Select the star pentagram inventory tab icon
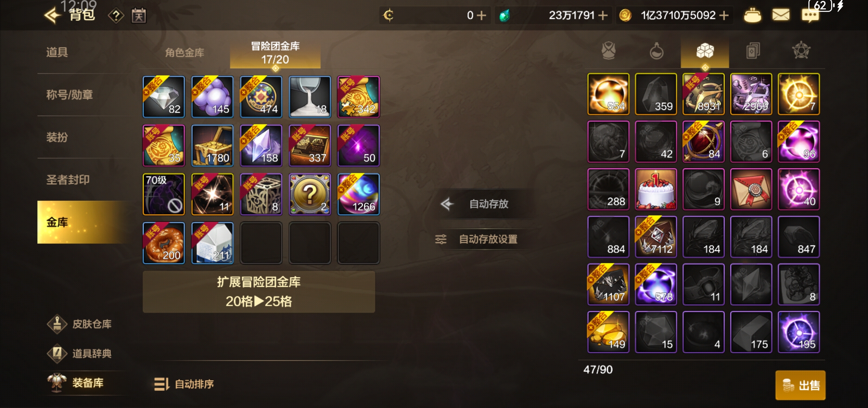 click(801, 51)
